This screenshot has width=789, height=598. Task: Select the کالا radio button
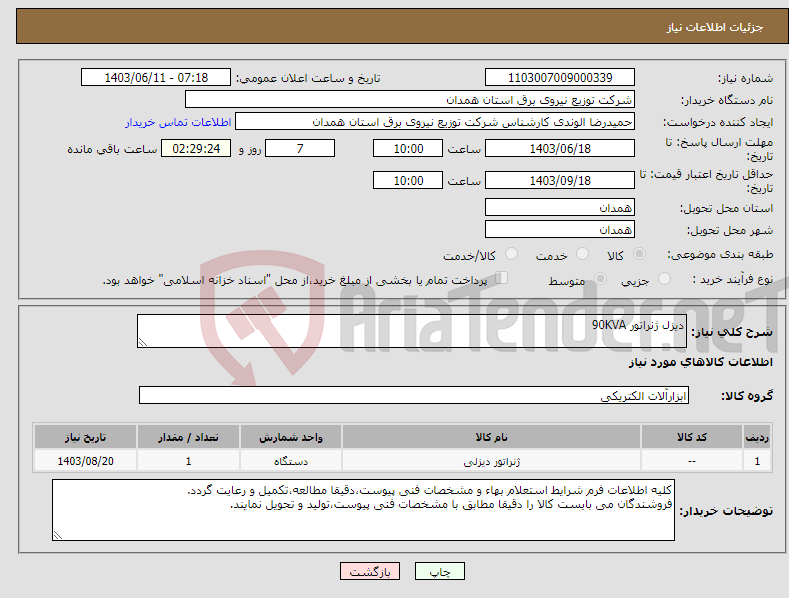click(639, 254)
